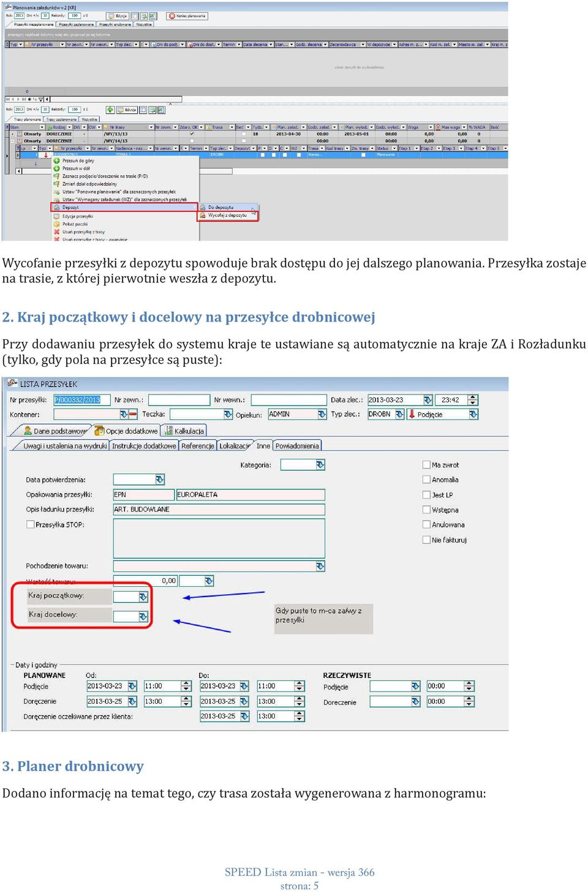Click the LISTA PRZESYŁEK window icon
Viewport: 588px width, 893px height.
(12, 384)
